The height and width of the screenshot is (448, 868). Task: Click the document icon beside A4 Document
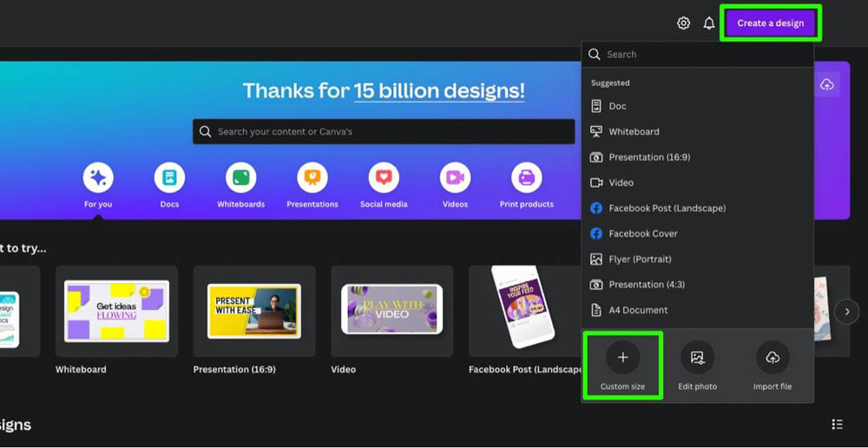[x=596, y=310]
